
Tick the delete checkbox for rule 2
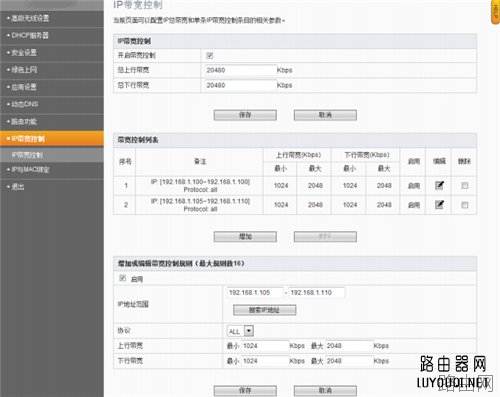pyautogui.click(x=465, y=205)
